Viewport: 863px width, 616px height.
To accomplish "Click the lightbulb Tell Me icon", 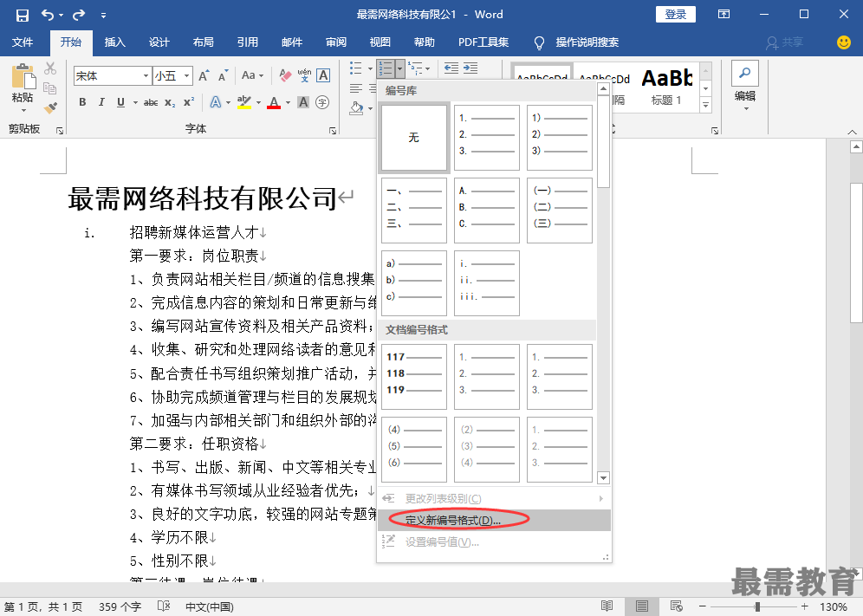I will 539,42.
